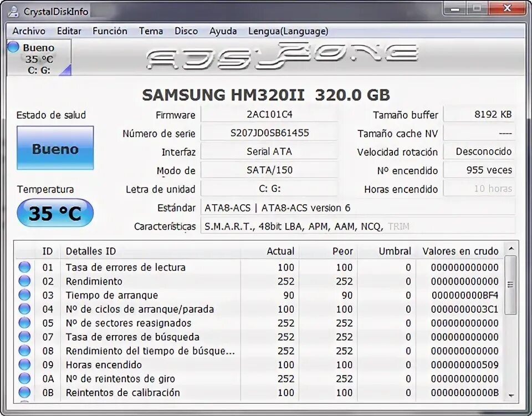
Task: Click status circle for ID 0A row
Action: (24, 378)
